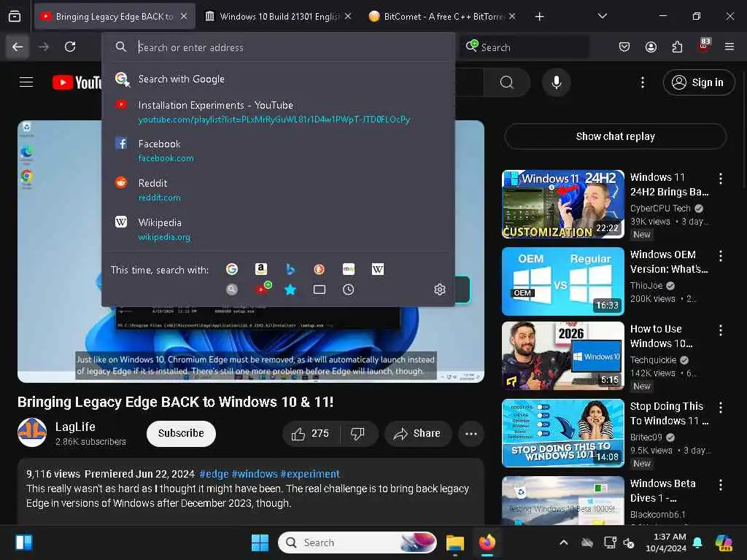Click the #windows hashtag

[x=255, y=474]
